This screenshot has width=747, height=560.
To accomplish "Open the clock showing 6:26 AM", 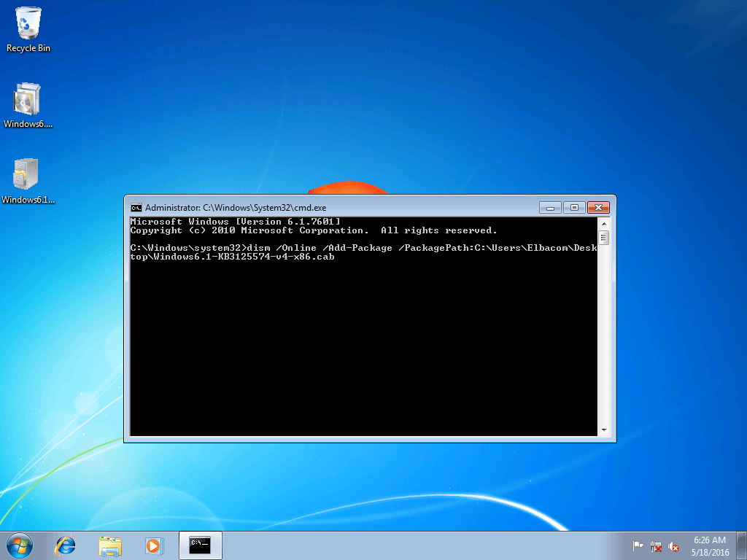I will tap(710, 546).
